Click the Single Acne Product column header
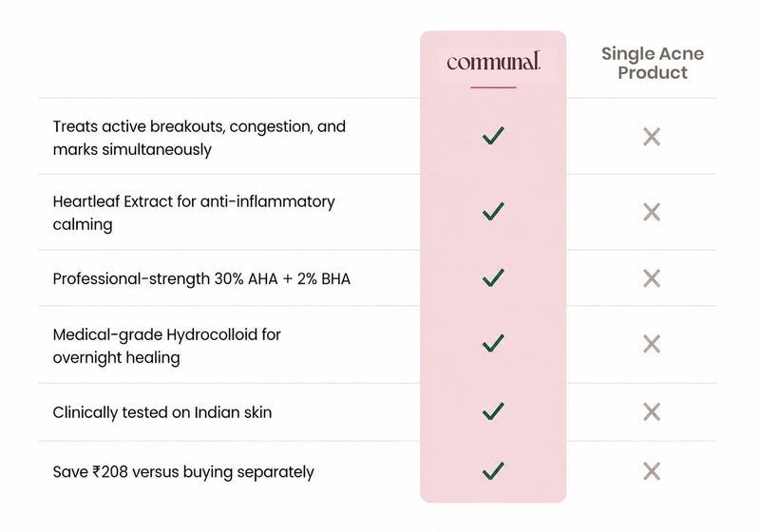Screen dimensions: 760x532 pyautogui.click(x=653, y=63)
